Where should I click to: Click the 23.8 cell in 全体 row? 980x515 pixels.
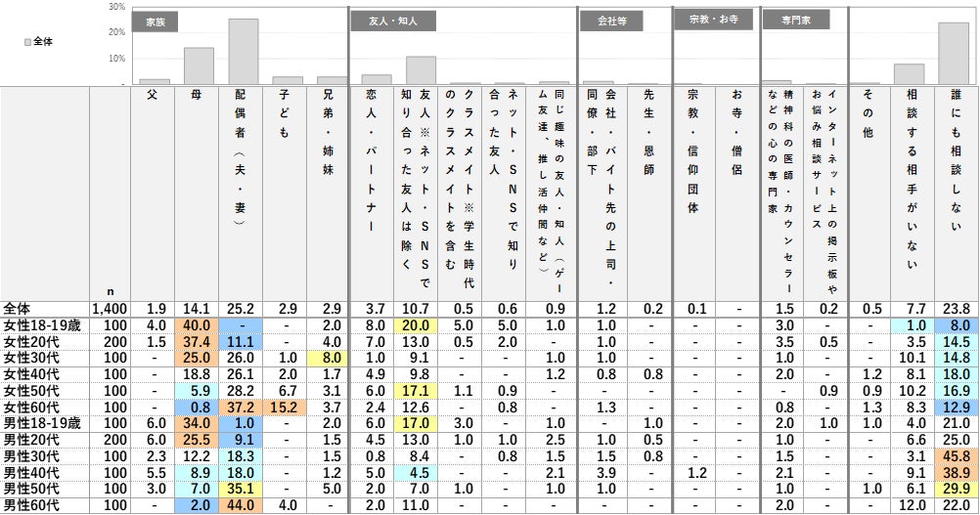[x=958, y=309]
